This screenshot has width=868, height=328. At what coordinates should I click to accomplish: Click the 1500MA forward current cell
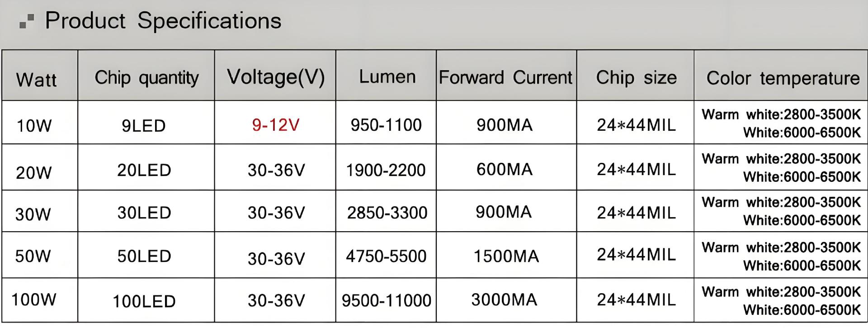[506, 257]
